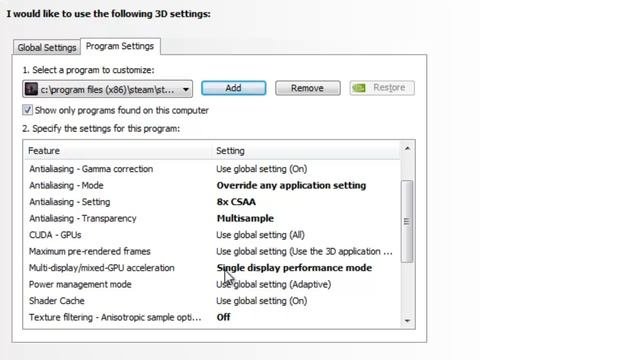Open Use global setting (On) for Gamma correction
The height and width of the screenshot is (360, 640).
coord(262,169)
